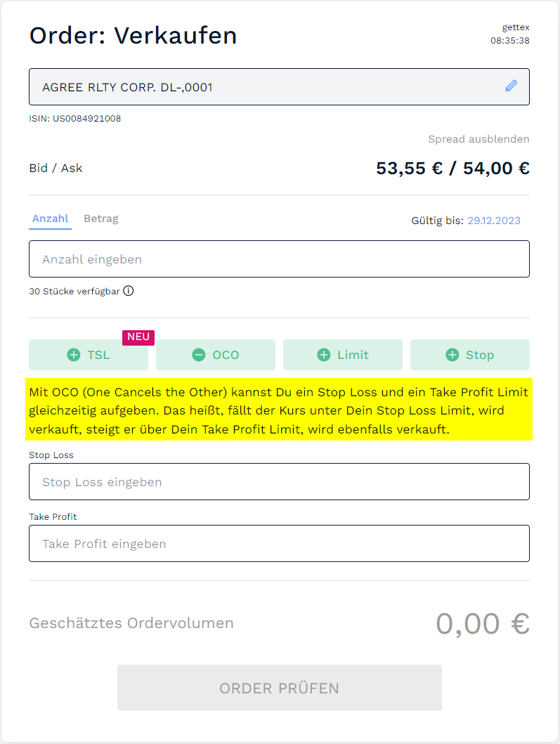Viewport: 560px width, 744px height.
Task: Click the NEU badge above TSL
Action: [x=138, y=337]
